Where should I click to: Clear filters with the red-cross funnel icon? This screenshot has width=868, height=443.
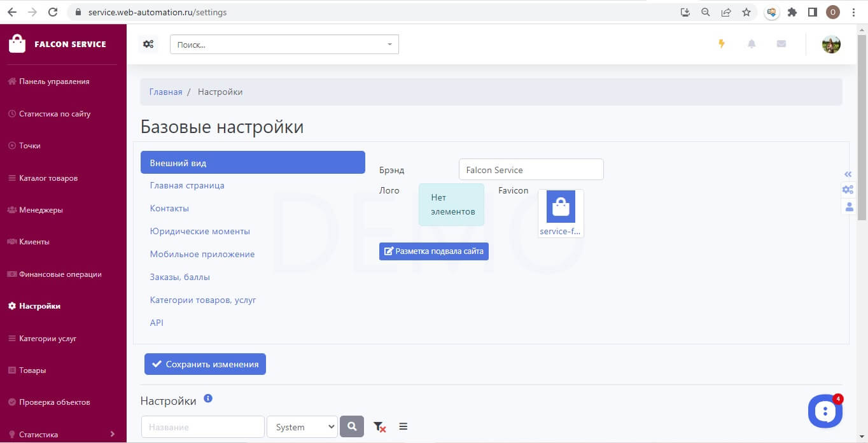[380, 427]
